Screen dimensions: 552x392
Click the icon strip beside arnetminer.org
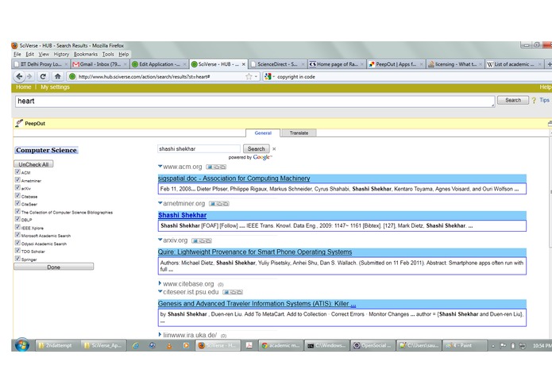[219, 204]
